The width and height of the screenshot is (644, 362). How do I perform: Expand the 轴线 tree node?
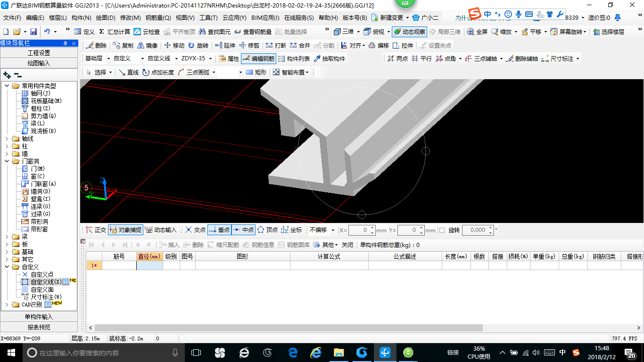7,139
